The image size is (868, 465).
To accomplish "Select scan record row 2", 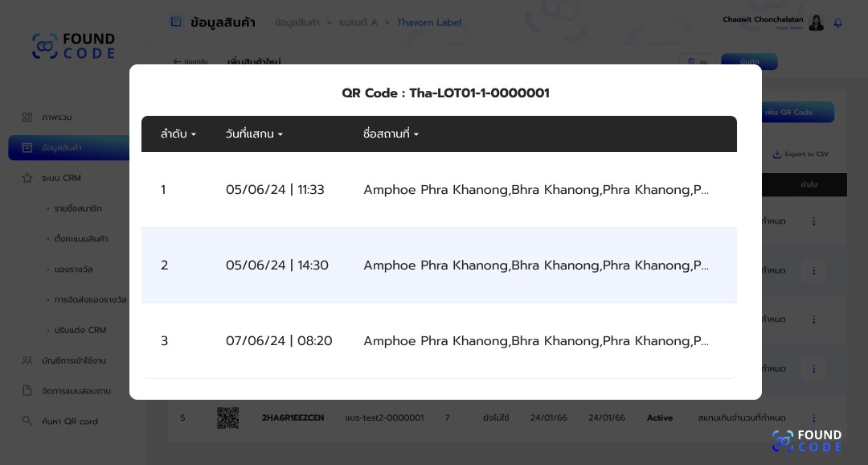I will point(439,265).
